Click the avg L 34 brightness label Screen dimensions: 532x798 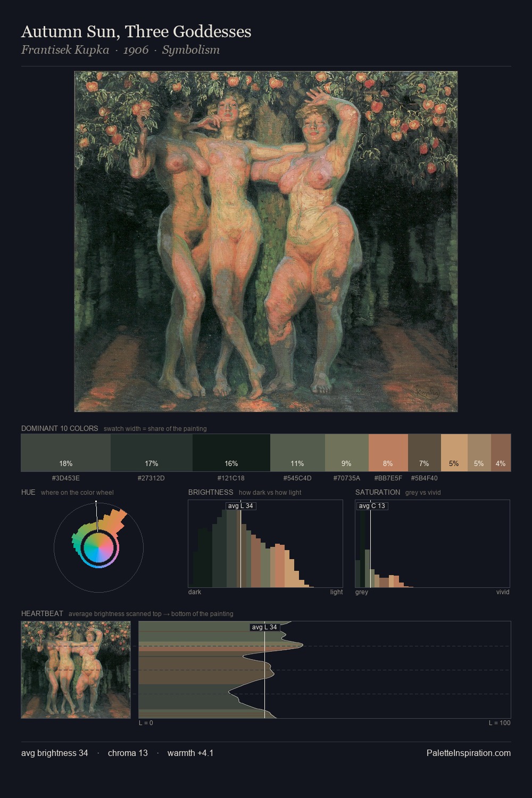(x=240, y=506)
